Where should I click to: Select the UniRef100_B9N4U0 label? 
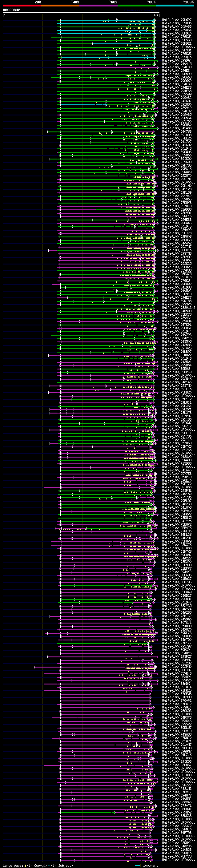pyautogui.click(x=177, y=460)
